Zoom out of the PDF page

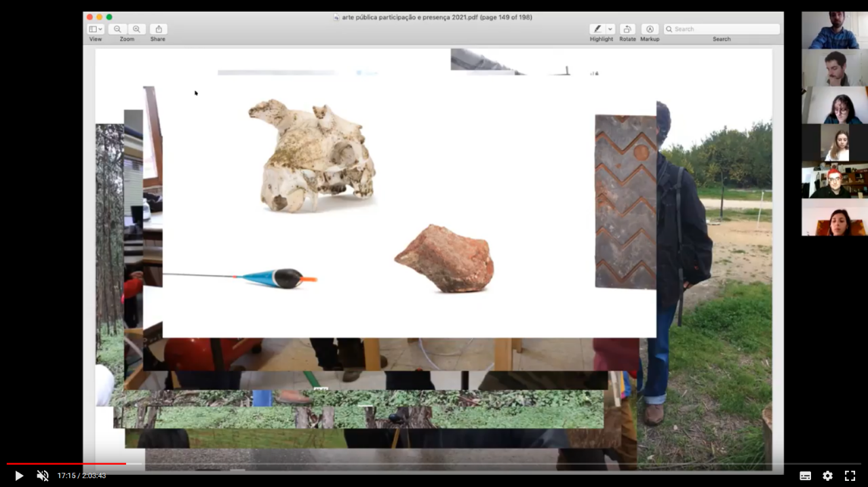click(x=117, y=29)
